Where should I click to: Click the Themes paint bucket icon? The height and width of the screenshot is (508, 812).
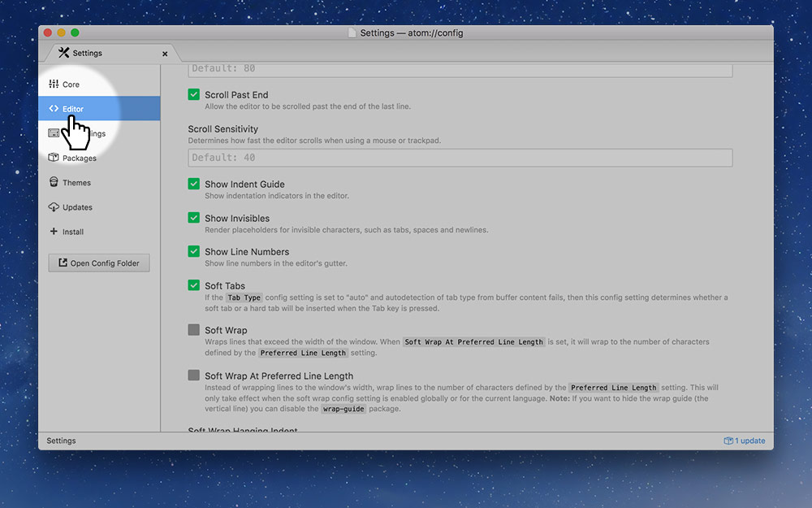click(x=54, y=182)
